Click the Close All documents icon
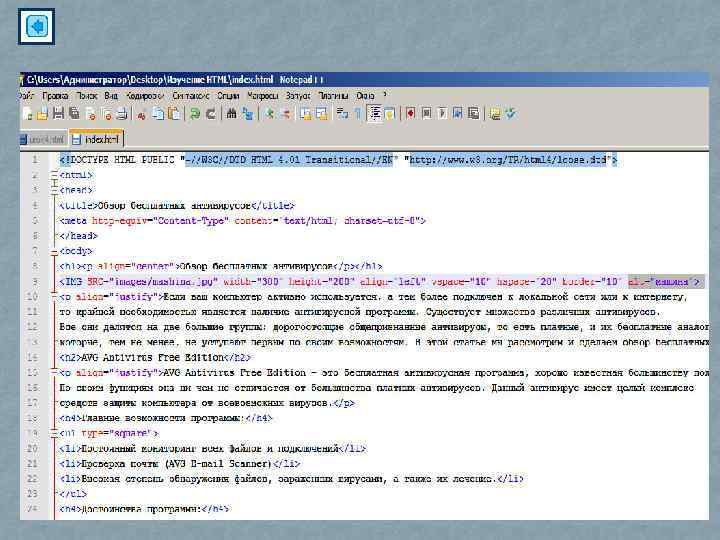 (x=106, y=113)
